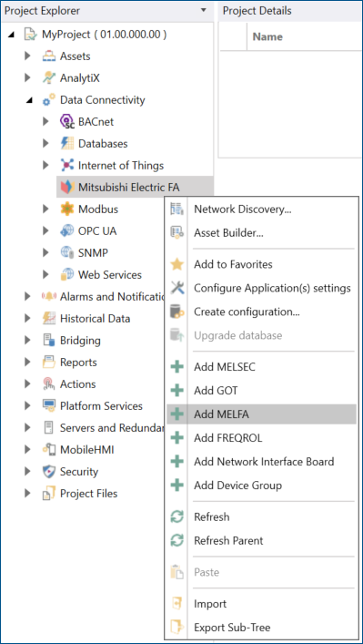This screenshot has height=644, width=363.
Task: Choose Add Device Group entry
Action: click(263, 486)
